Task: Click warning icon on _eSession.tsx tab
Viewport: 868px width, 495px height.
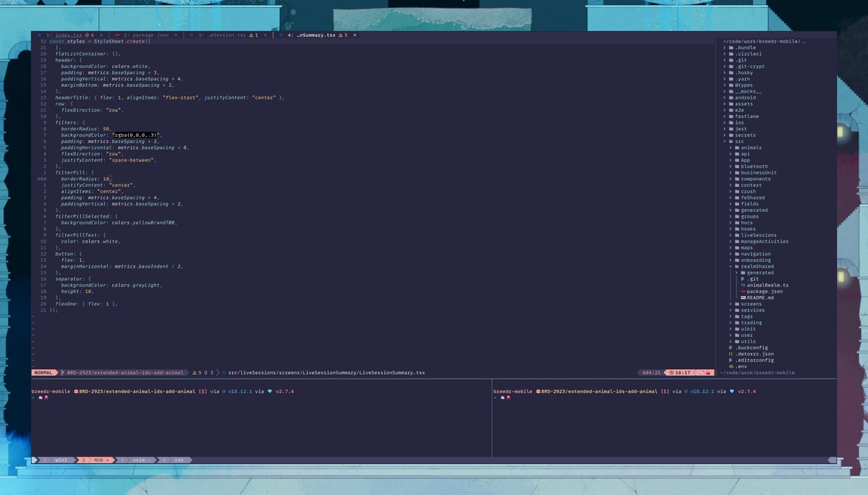Action: click(251, 35)
